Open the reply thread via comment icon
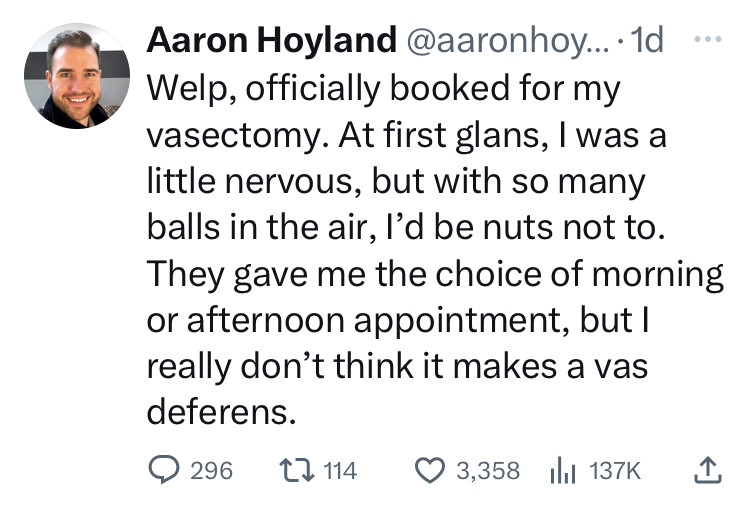Viewport: 750px width, 510px height. (x=163, y=470)
